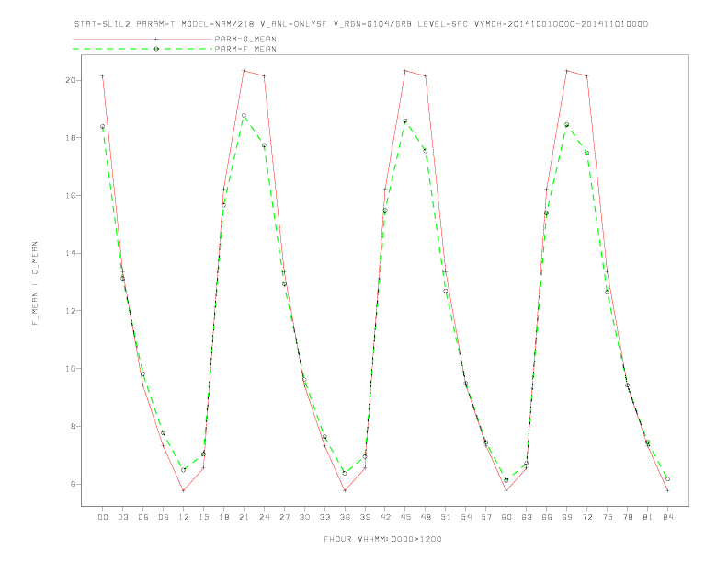Select the green dashed F_MEAN legend line sample
Image resolution: width=728 pixels, height=563 pixels.
tap(142, 49)
